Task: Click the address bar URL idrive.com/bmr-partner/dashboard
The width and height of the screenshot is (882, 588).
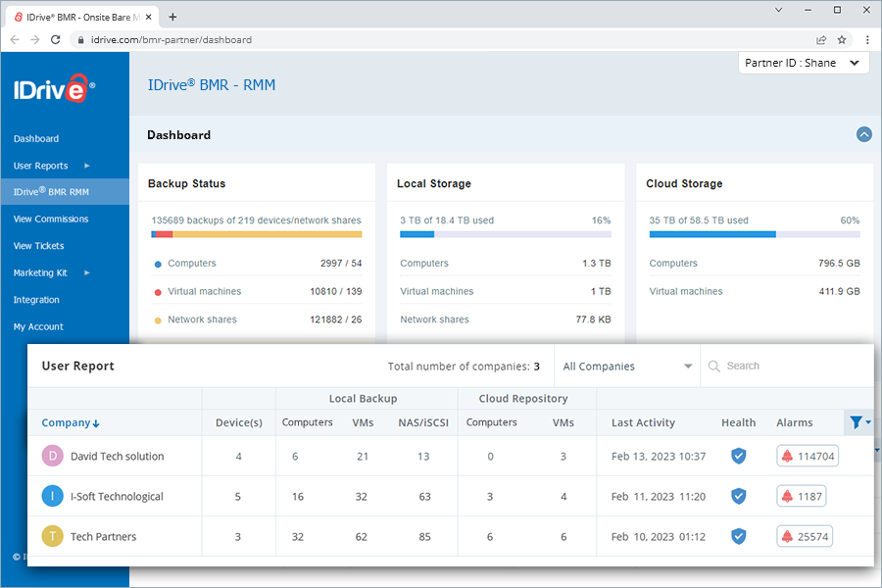Action: 171,40
